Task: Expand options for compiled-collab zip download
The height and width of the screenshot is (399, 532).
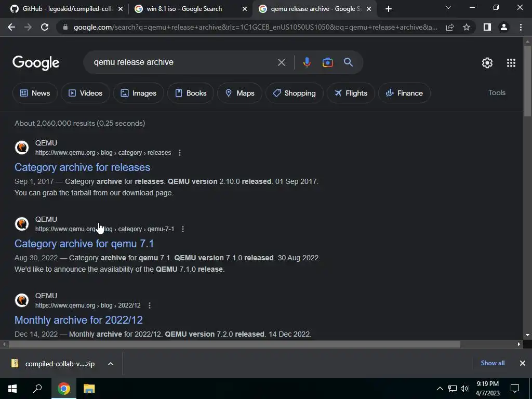Action: [x=111, y=364]
